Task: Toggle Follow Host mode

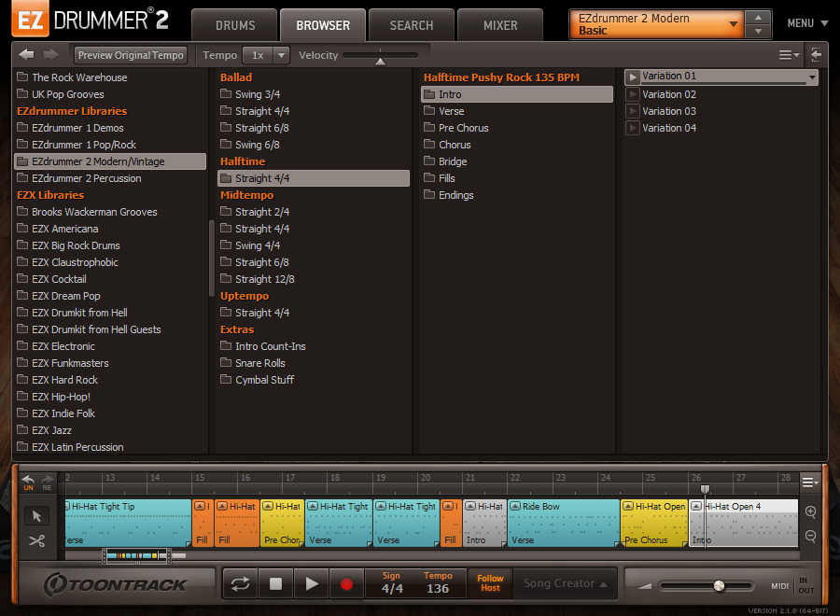Action: pyautogui.click(x=490, y=582)
